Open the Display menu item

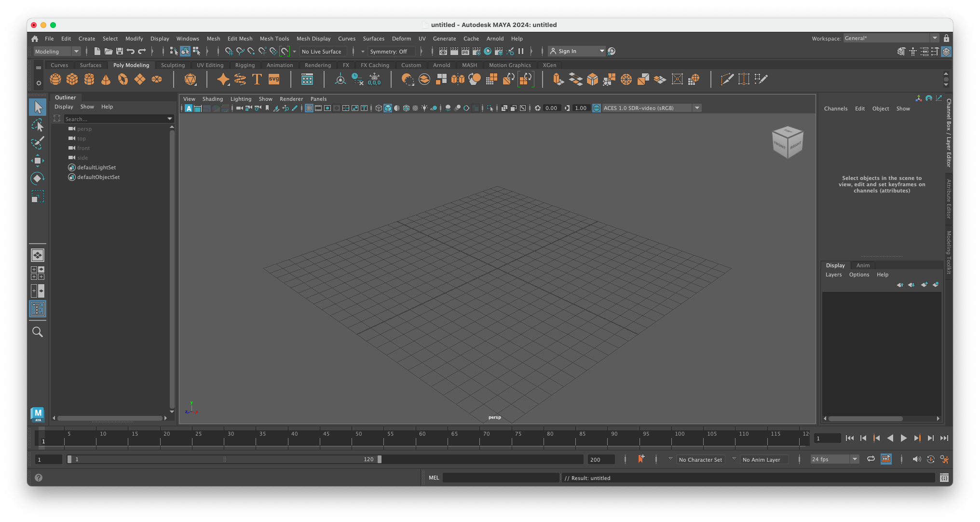tap(160, 38)
